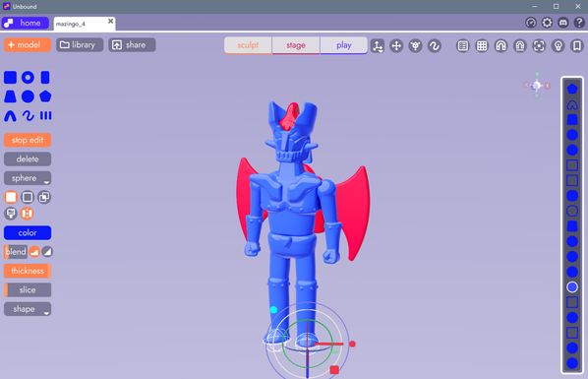Expand the shape dropdown menu
Screen dimensions: 588x379
pos(28,309)
